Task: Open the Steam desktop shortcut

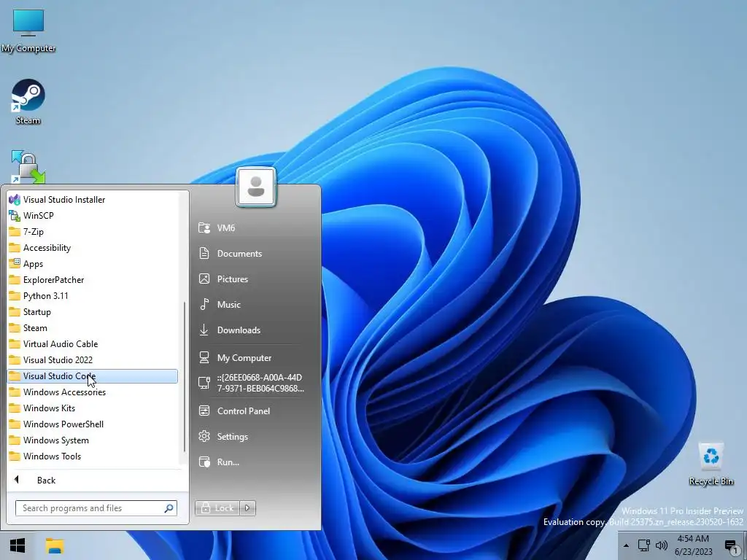Action: [x=28, y=102]
